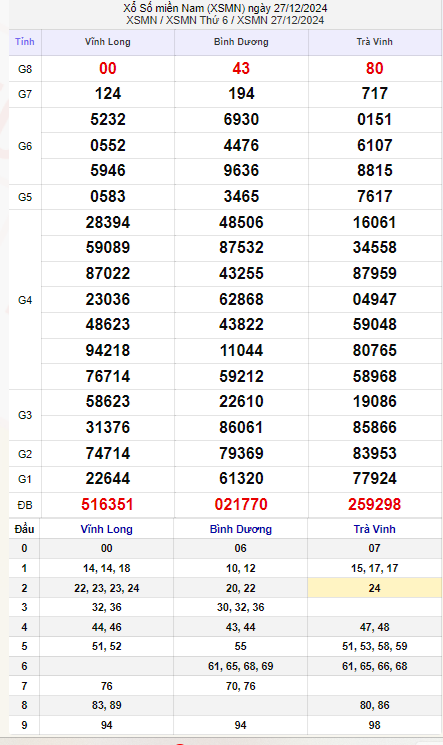
Task: Open the XSMN 27/12/2024 breadcrumb link
Action: [x=280, y=20]
